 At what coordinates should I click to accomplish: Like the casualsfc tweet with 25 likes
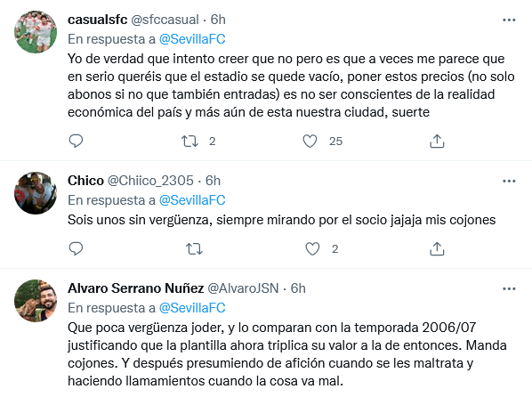click(x=310, y=141)
